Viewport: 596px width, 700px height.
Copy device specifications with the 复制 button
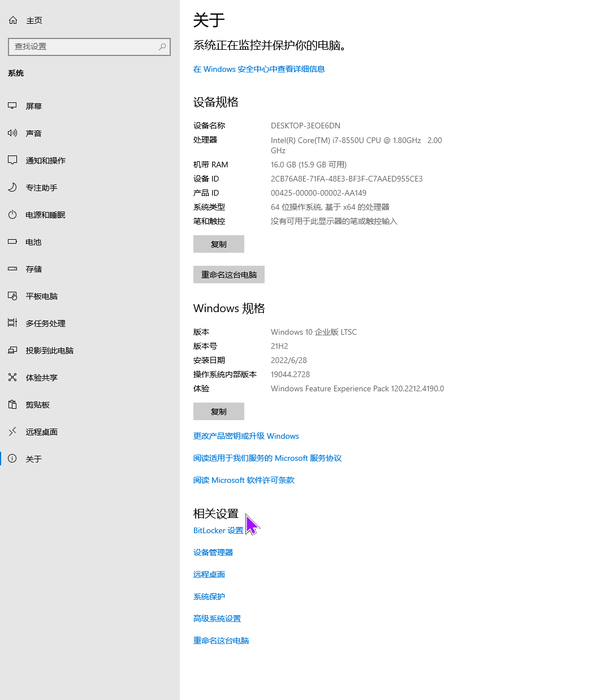(219, 244)
